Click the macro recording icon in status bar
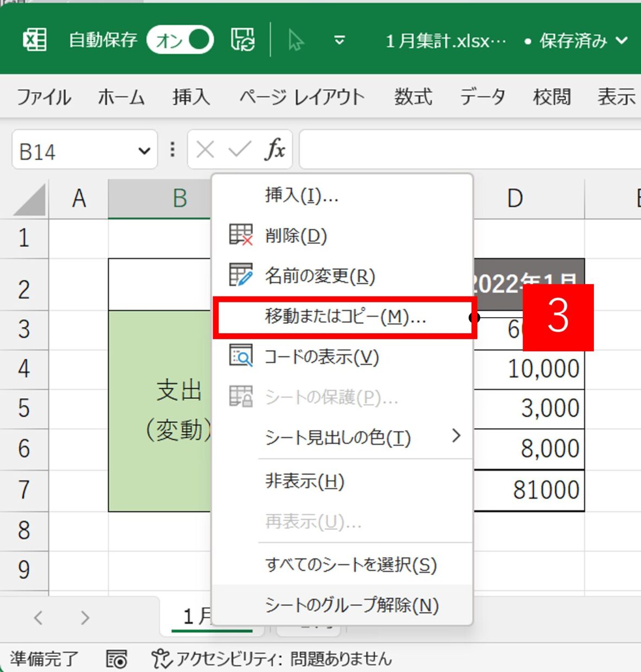The image size is (641, 672). [117, 659]
